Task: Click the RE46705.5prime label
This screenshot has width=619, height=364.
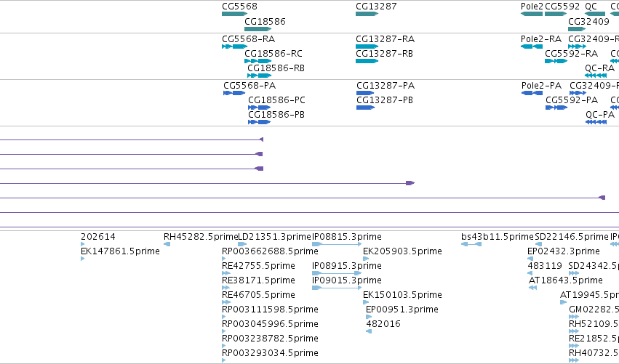Action: pyautogui.click(x=258, y=295)
